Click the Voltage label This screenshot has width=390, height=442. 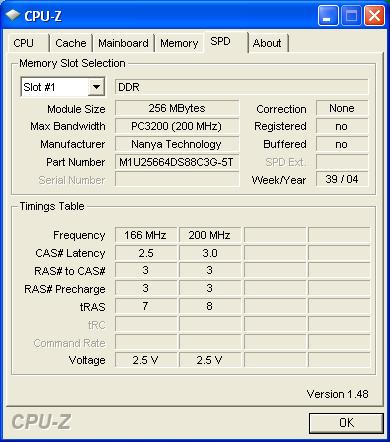pyautogui.click(x=87, y=360)
